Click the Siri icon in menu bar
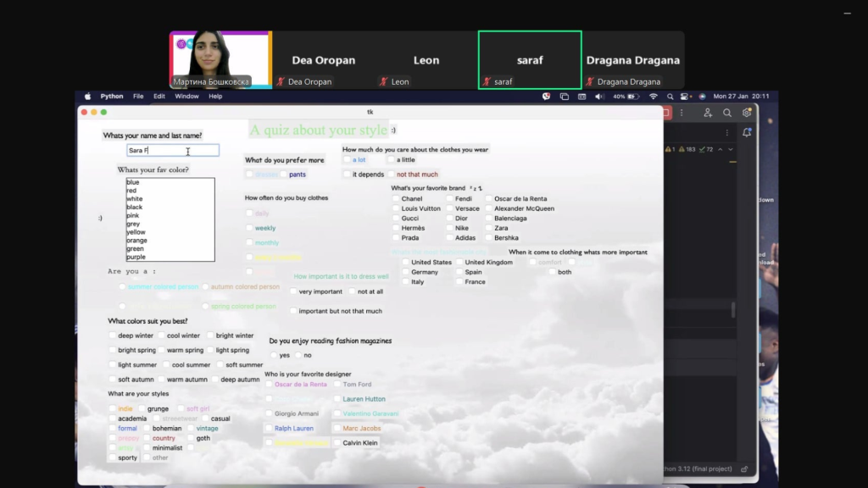The image size is (868, 488). 702,97
